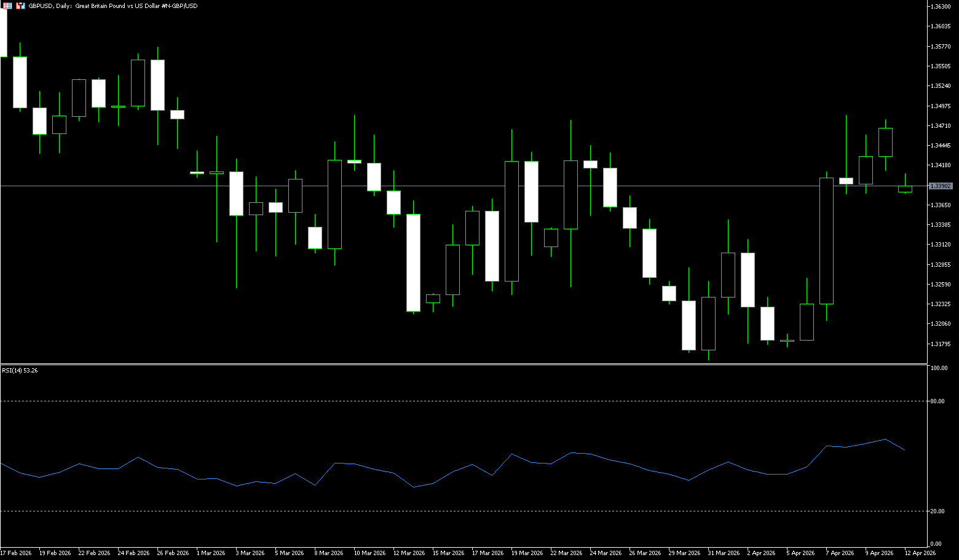The height and width of the screenshot is (560, 959).
Task: Click the 29 Mar 2026 date label
Action: (x=684, y=553)
